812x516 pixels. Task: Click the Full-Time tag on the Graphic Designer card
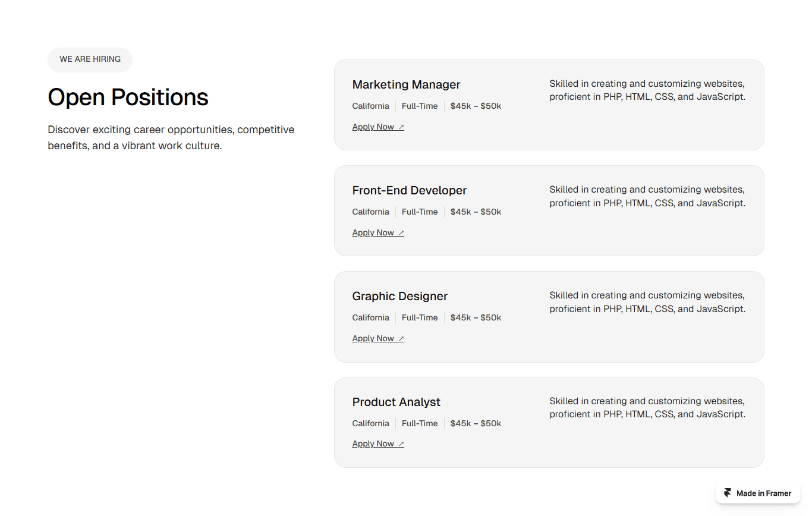pos(420,317)
